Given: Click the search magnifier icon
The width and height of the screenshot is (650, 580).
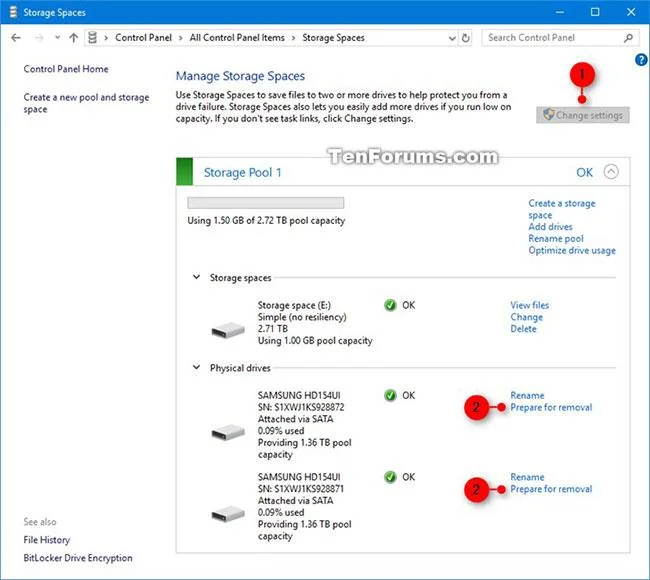Looking at the screenshot, I should coord(628,38).
